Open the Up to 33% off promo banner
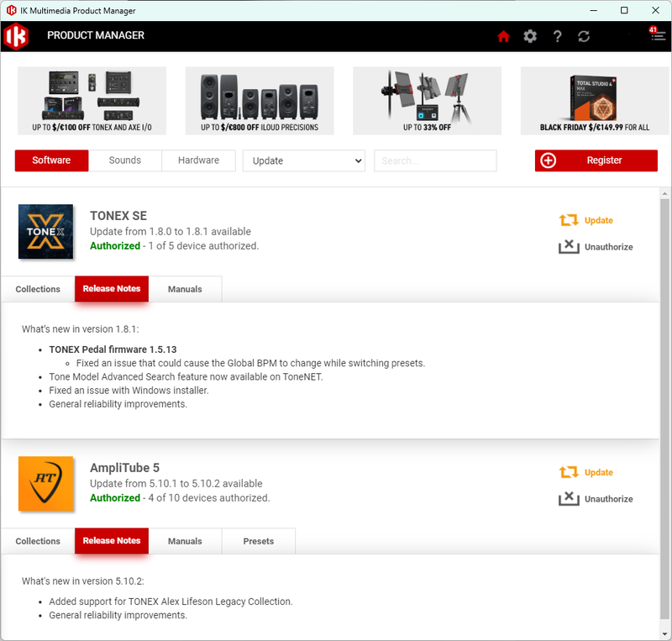Screen dimensions: 672x641 tap(427, 101)
